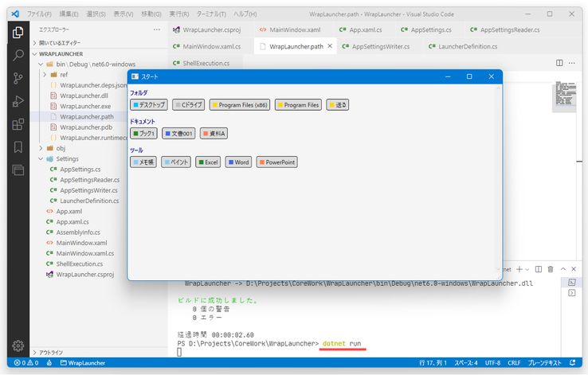
Task: Collapse the WRAPLAUNCHER root folder
Action: [99, 53]
